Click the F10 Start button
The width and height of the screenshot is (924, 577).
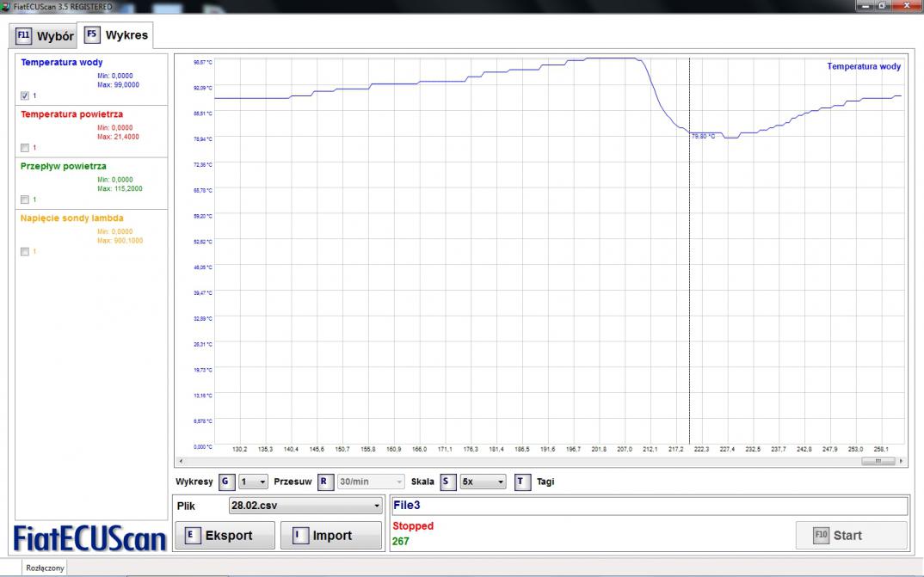[x=852, y=535]
